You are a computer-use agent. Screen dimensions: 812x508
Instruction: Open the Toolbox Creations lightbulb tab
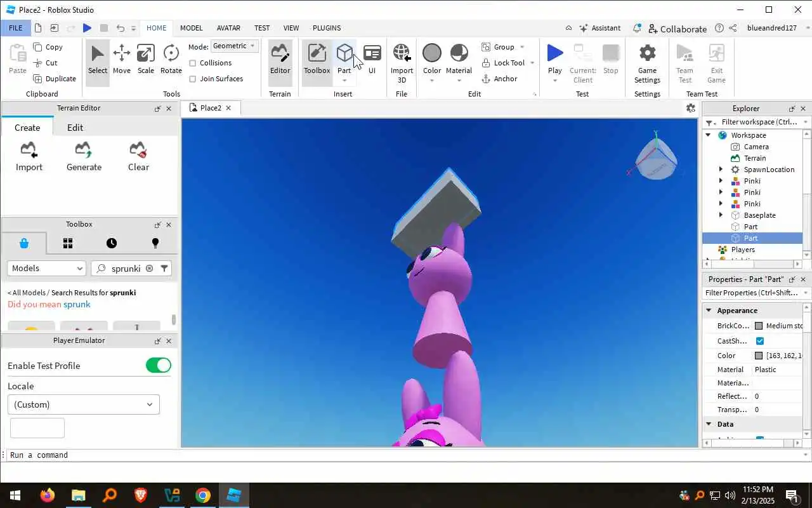155,243
